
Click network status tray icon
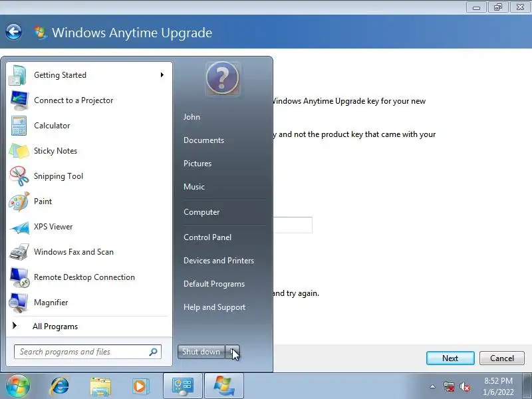click(449, 386)
